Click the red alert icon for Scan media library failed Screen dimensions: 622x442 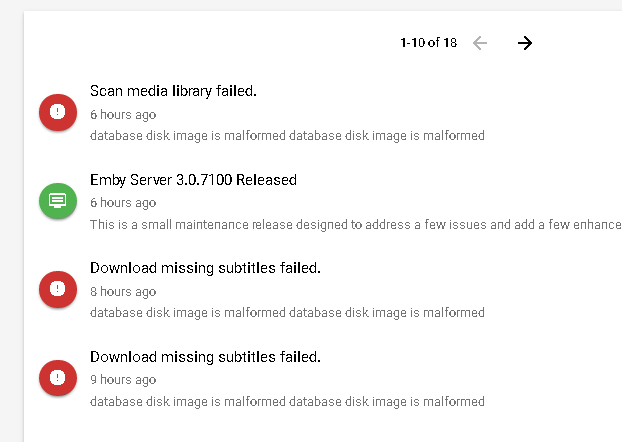(x=58, y=112)
